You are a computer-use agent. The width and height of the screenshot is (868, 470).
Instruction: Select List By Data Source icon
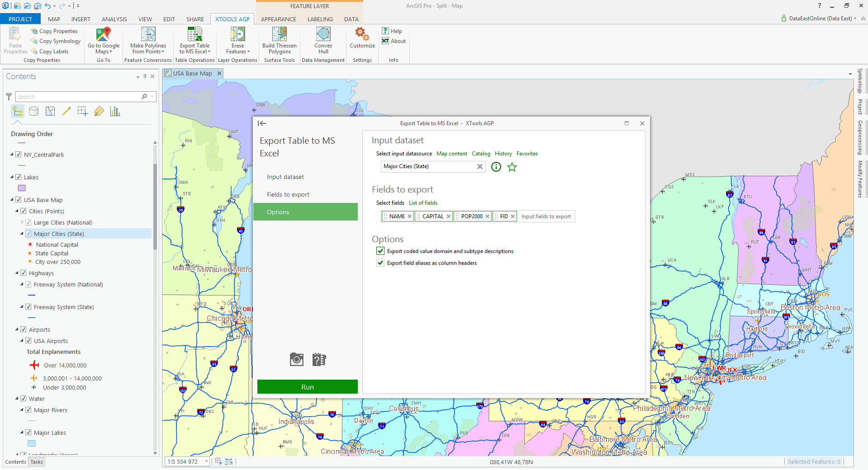[x=34, y=111]
